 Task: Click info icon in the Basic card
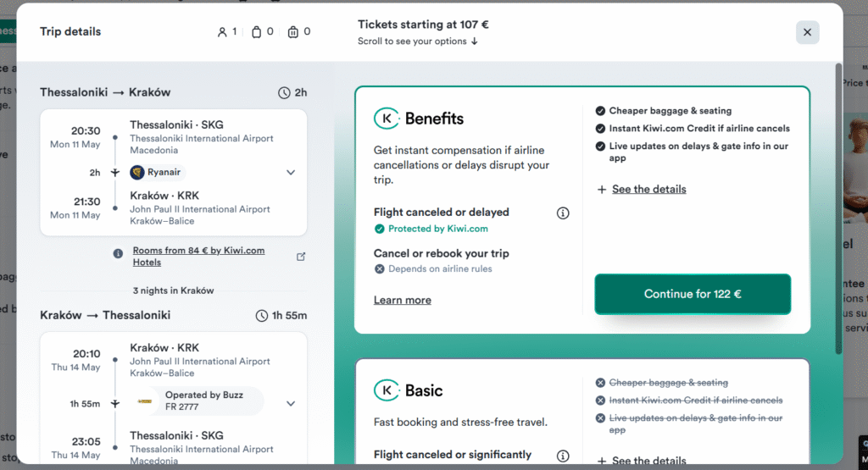(563, 456)
